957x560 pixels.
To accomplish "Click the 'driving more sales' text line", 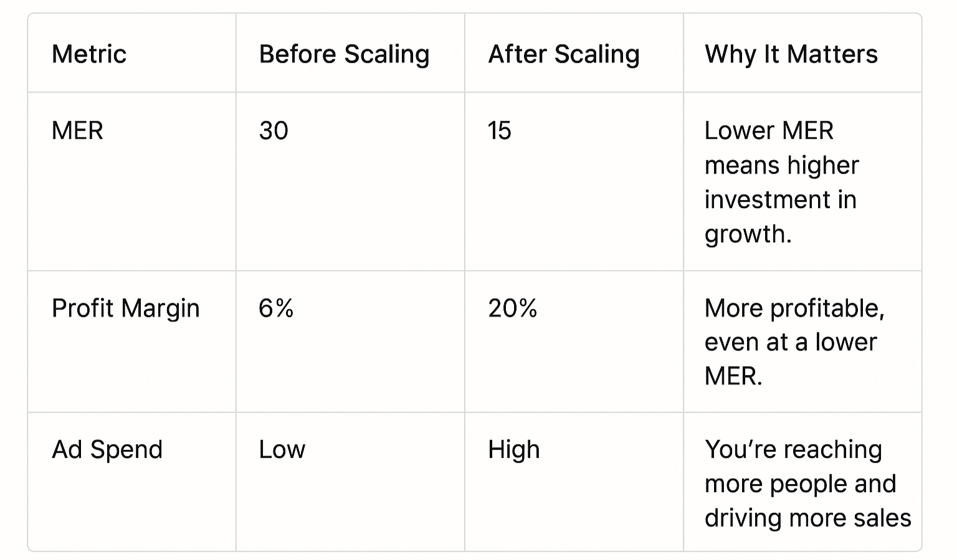I will click(807, 518).
